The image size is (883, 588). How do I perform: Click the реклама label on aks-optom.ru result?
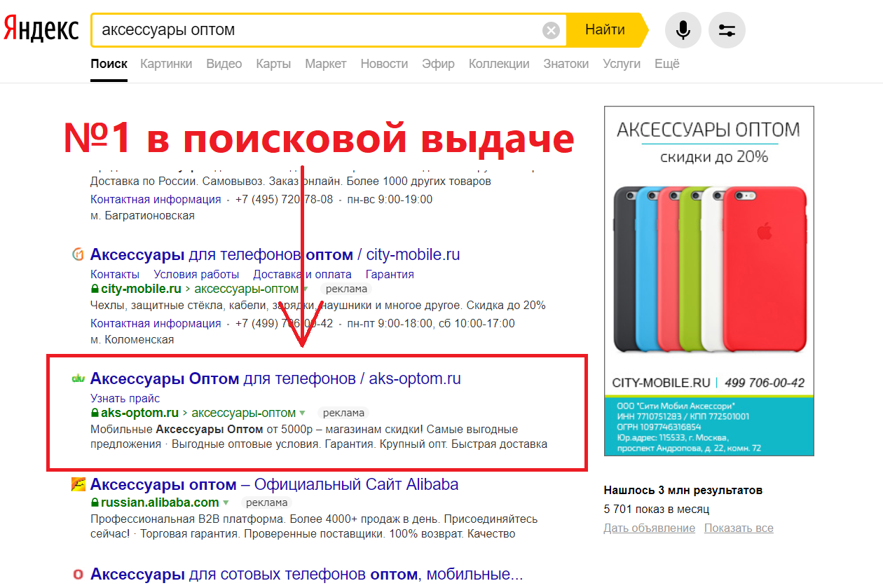[x=344, y=413]
